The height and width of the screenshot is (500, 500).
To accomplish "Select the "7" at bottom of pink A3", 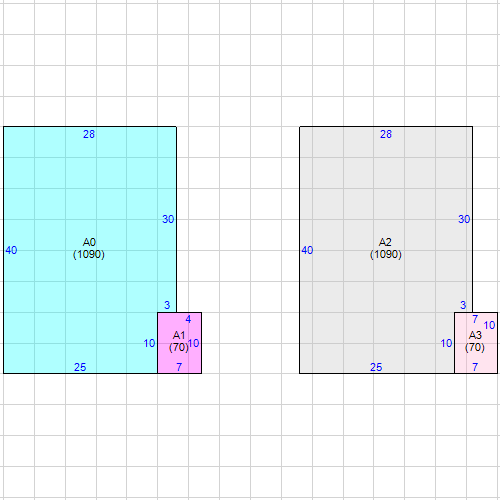I will click(475, 367).
